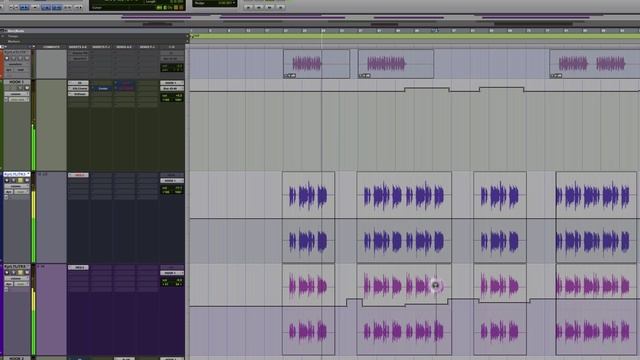Image resolution: width=640 pixels, height=360 pixels.
Task: Click the ROOM 1 volume and pan readout
Action: [172, 98]
